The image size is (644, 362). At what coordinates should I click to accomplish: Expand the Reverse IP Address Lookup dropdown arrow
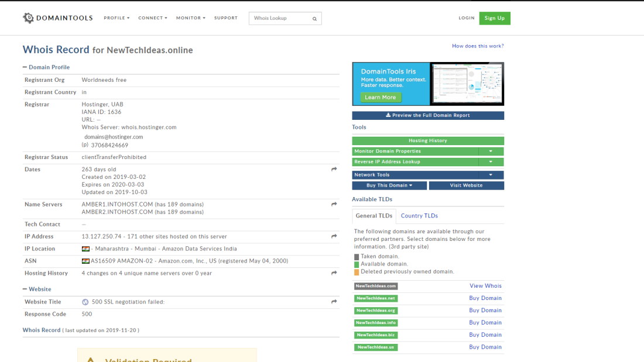(x=491, y=162)
